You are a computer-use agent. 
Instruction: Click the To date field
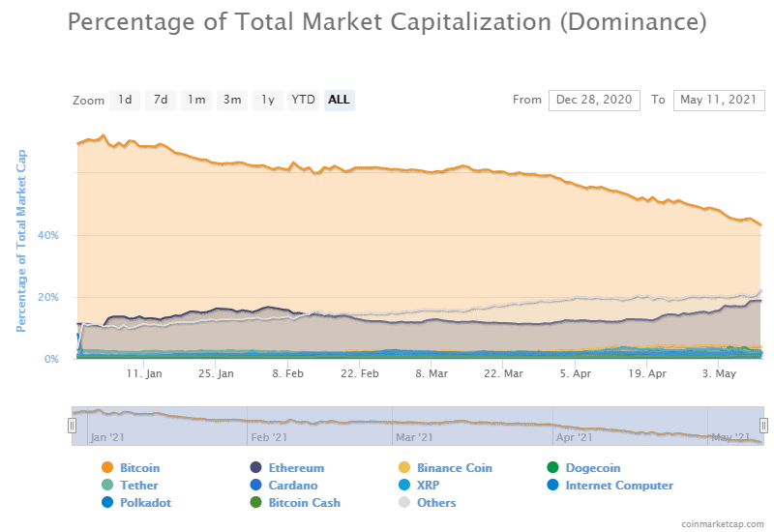click(719, 101)
